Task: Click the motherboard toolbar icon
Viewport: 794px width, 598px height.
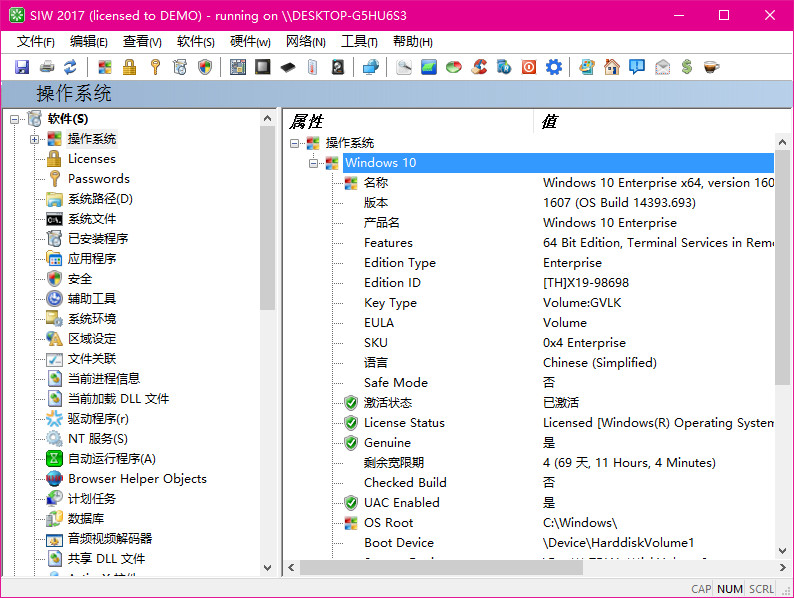Action: (x=237, y=67)
